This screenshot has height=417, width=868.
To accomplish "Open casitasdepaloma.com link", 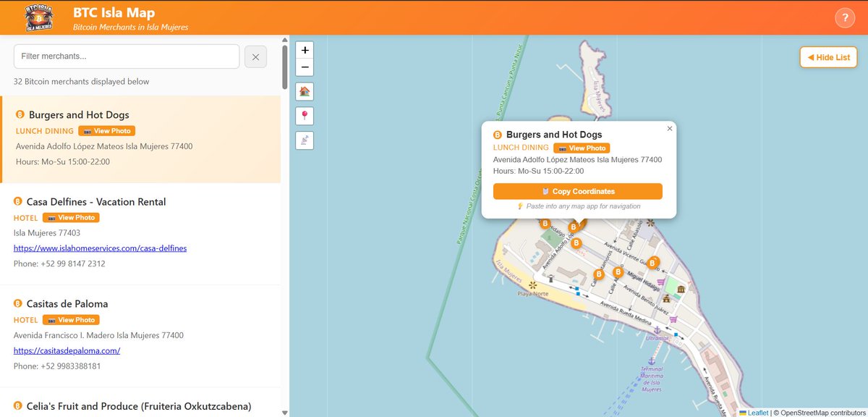I will tap(67, 350).
